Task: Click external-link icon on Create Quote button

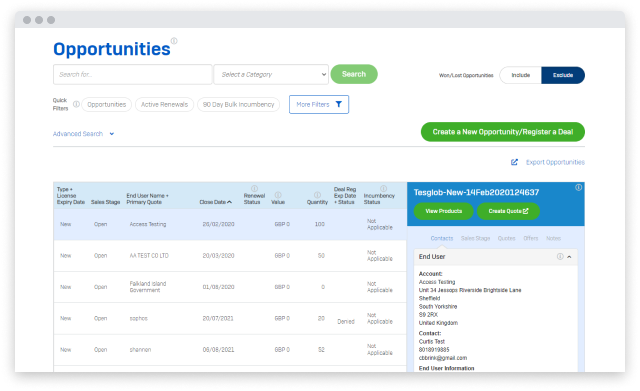Action: pos(526,211)
